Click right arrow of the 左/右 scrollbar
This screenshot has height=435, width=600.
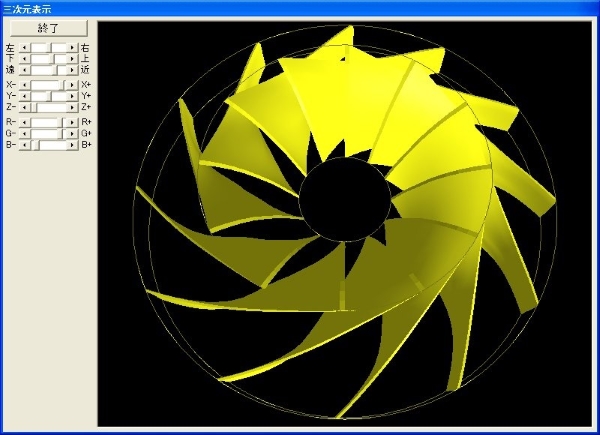[x=73, y=47]
